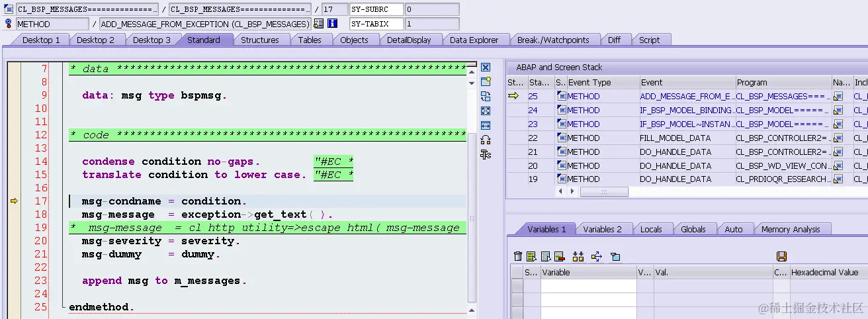Click the new tool icon with yellow star
This screenshot has height=319, width=868.
point(485,82)
